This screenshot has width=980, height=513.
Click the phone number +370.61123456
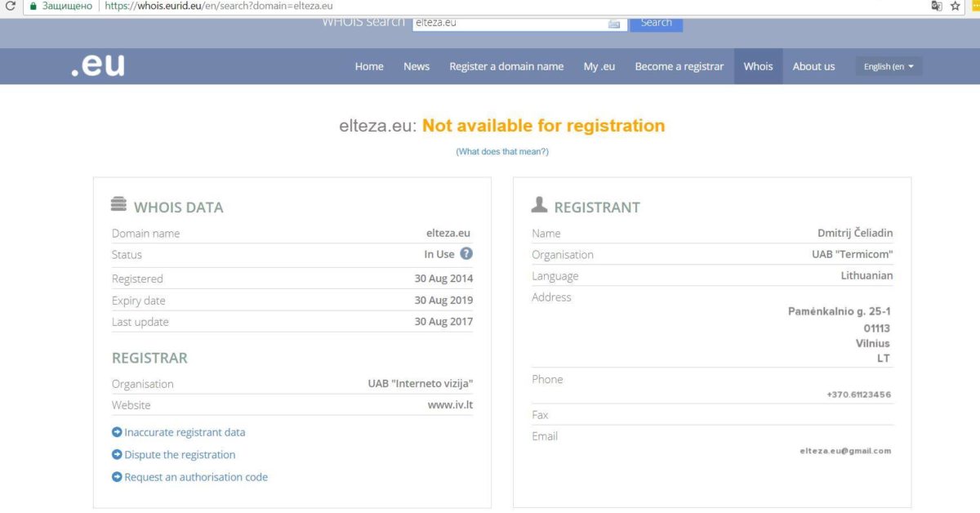coord(858,395)
